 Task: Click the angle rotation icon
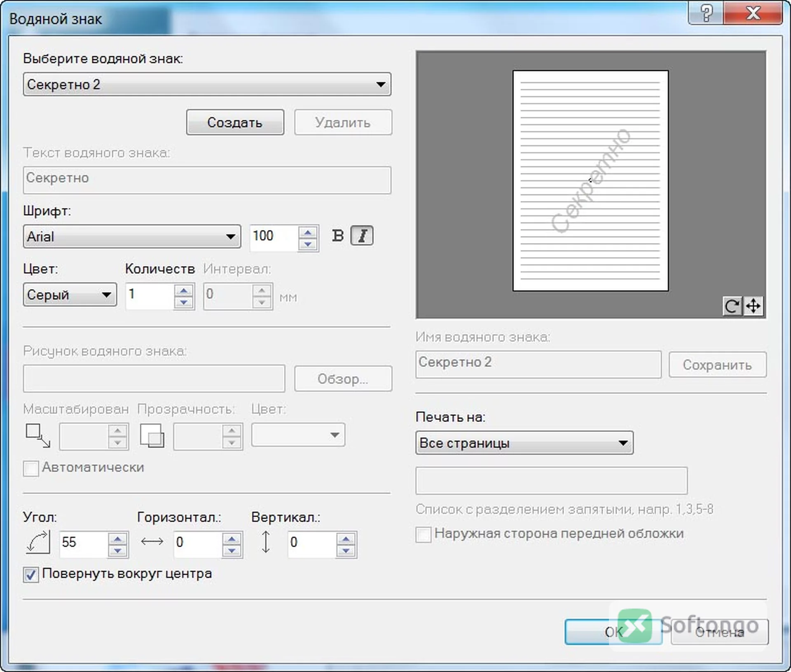click(x=38, y=542)
